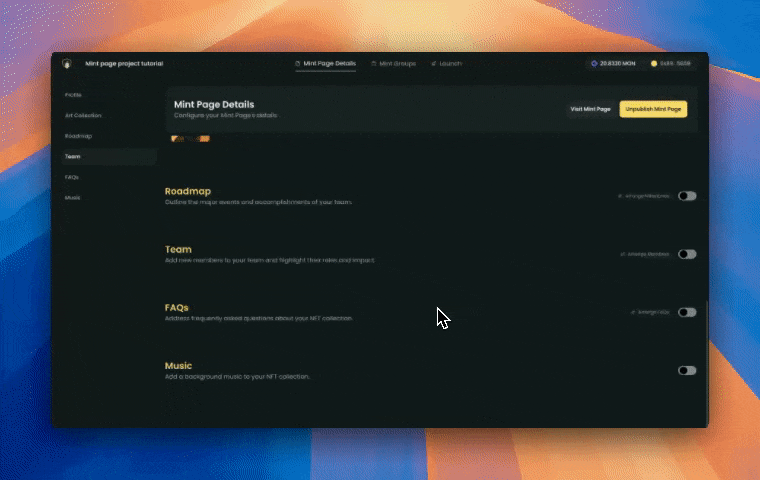760x480 pixels.
Task: Enable the Roadmap section toggle
Action: [687, 196]
